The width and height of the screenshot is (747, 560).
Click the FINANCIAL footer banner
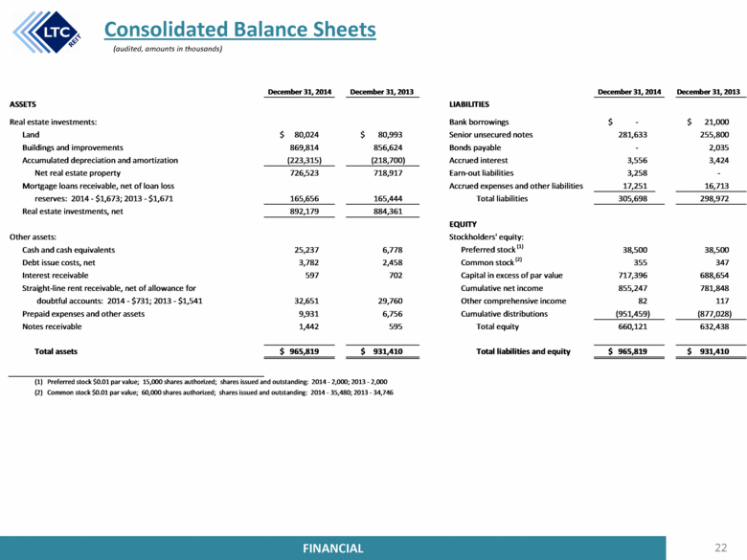pos(333,549)
